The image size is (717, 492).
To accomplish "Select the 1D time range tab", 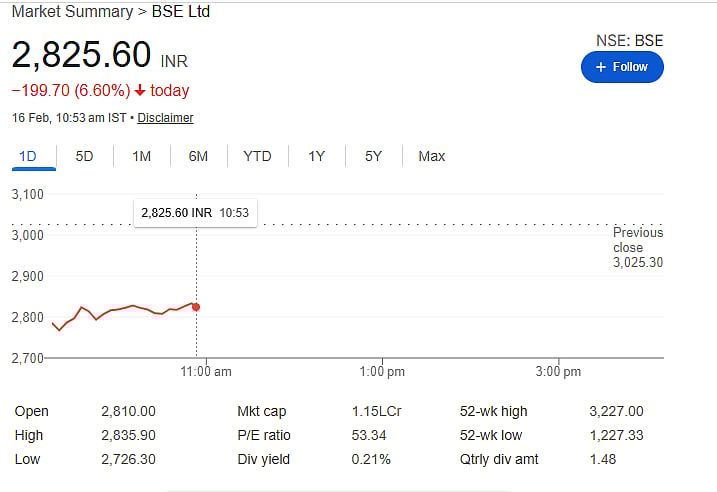I will click(28, 156).
